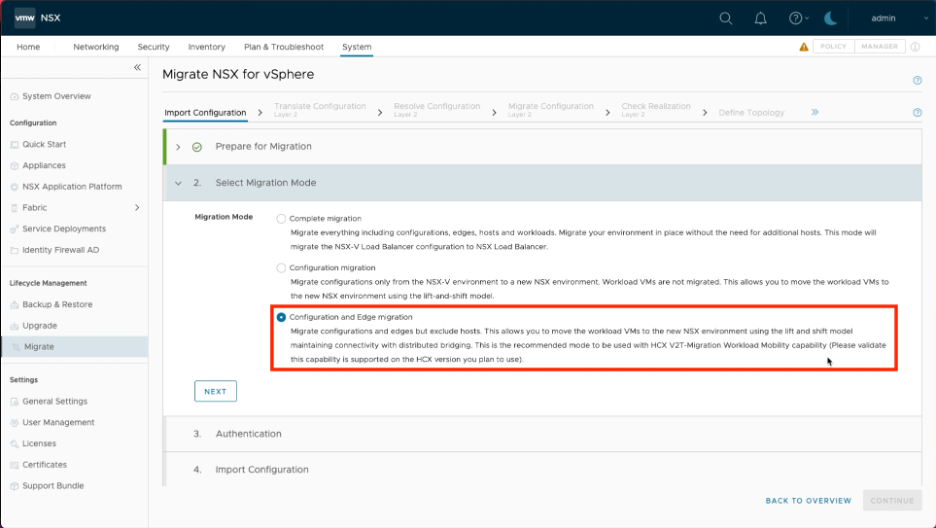Click help icon beside Migrate NSX title
The height and width of the screenshot is (528, 936).
click(917, 80)
